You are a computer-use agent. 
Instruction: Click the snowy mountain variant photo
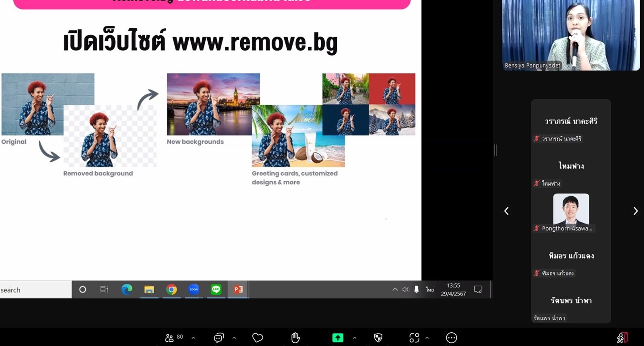click(x=392, y=119)
